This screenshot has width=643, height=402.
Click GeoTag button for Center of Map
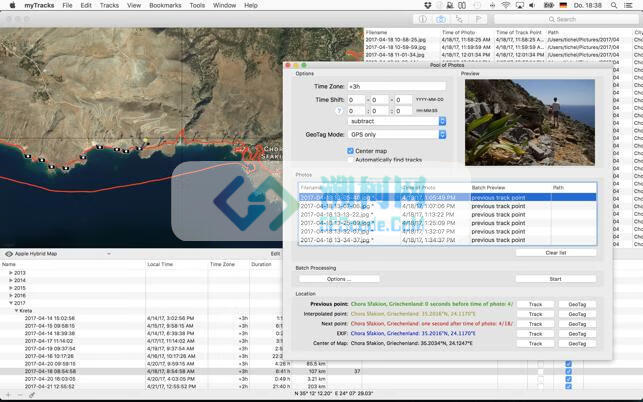(x=577, y=344)
